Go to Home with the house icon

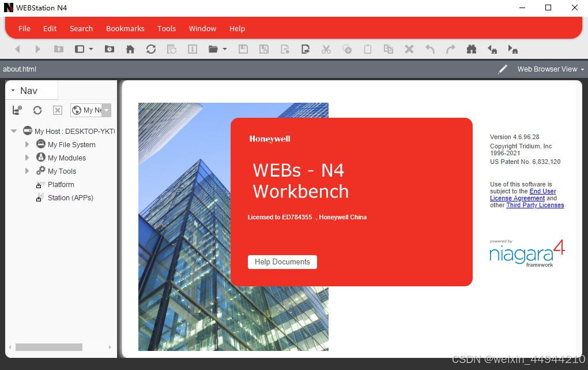(130, 49)
